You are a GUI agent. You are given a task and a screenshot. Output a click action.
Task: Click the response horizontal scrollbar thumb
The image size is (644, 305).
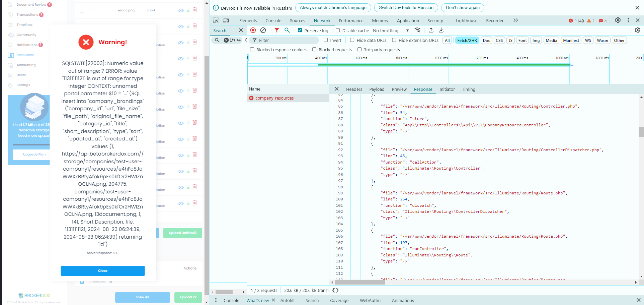click(360, 283)
